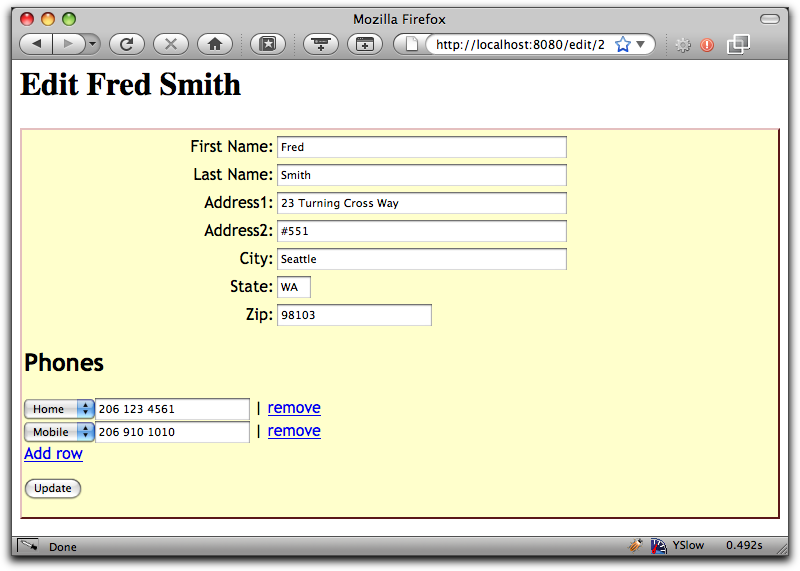Screen dimensions: 800x571
Task: Click the overlapping windows icon in toolbar
Action: 738,44
